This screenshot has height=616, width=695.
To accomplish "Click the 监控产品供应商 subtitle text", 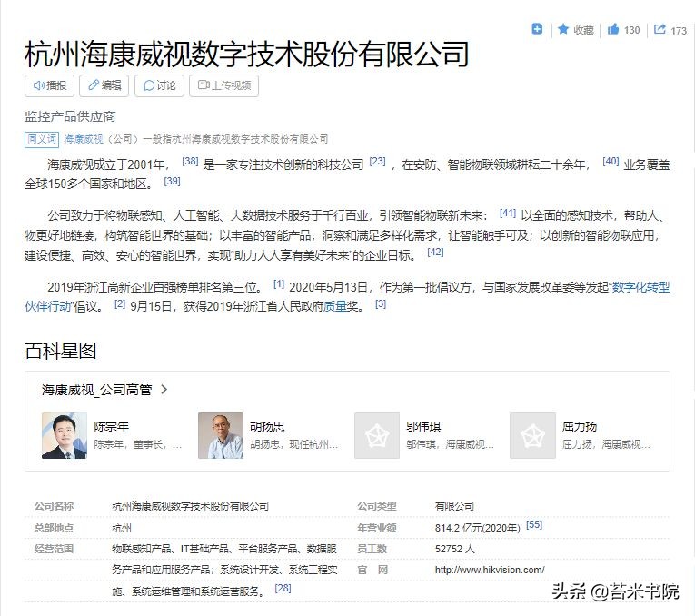I will 70,116.
